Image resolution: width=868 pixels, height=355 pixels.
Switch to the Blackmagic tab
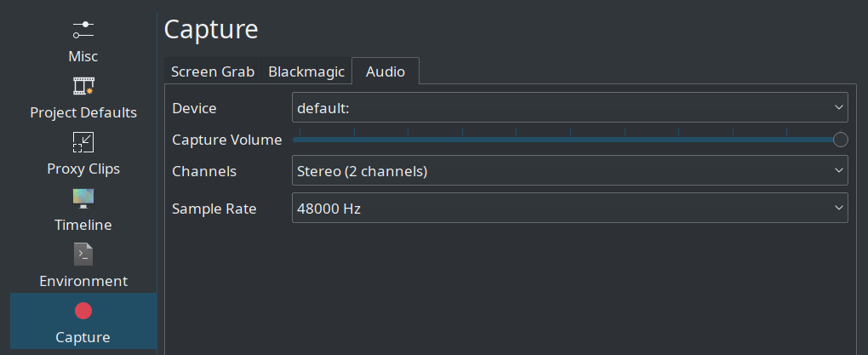coord(306,72)
